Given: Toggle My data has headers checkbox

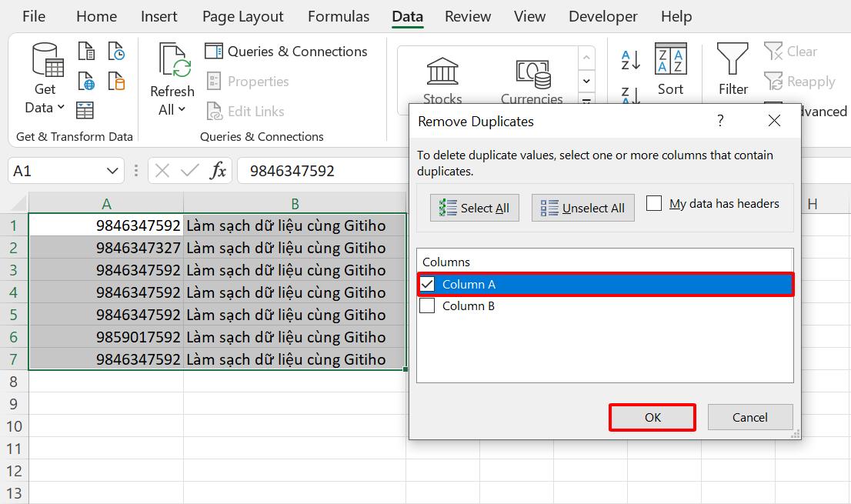Looking at the screenshot, I should (654, 203).
